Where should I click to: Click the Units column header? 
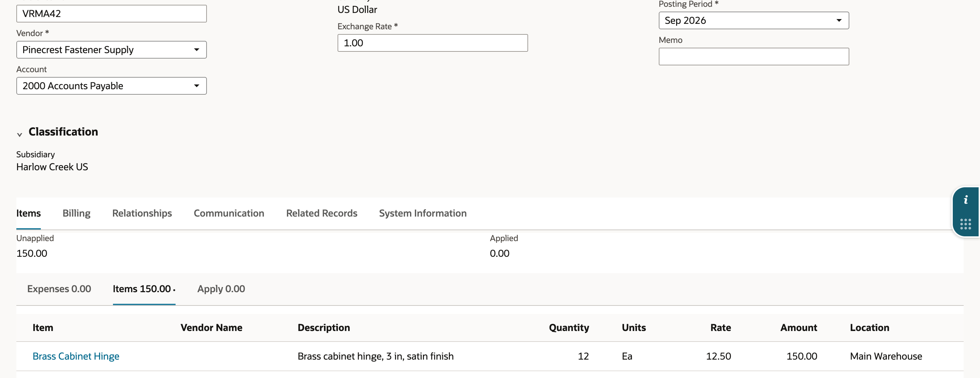634,328
